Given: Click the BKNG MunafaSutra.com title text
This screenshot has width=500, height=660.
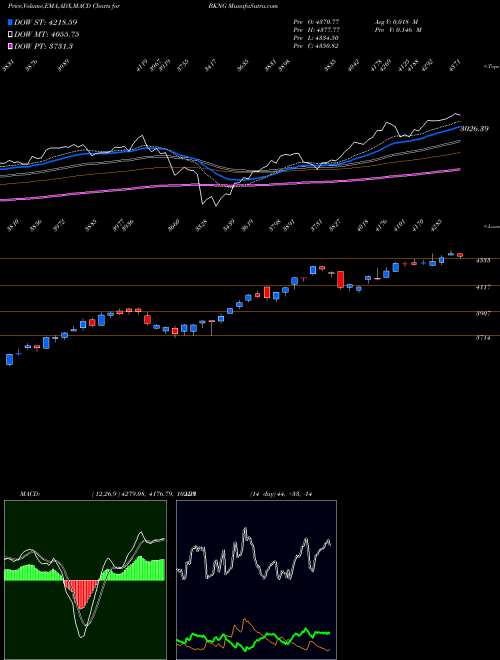Looking at the screenshot, I should click(243, 6).
